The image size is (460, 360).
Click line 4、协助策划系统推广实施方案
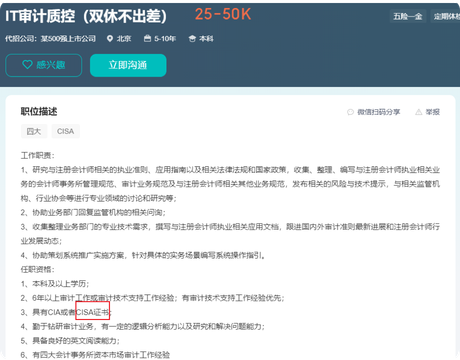[143, 255]
